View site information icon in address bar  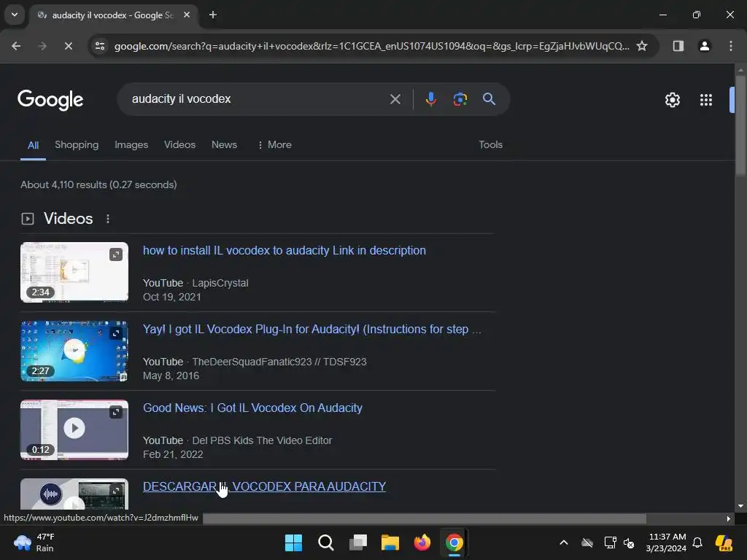(100, 46)
